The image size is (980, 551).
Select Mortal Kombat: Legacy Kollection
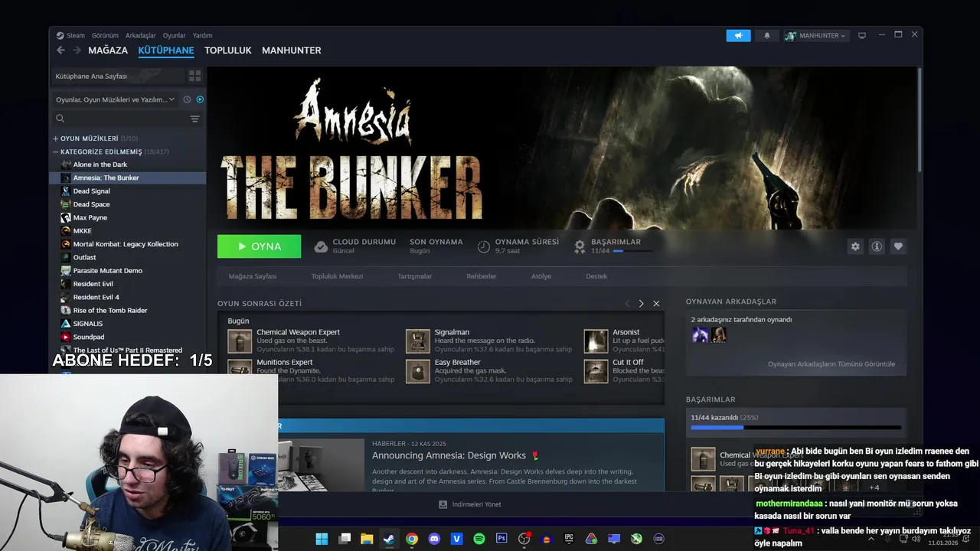(126, 244)
